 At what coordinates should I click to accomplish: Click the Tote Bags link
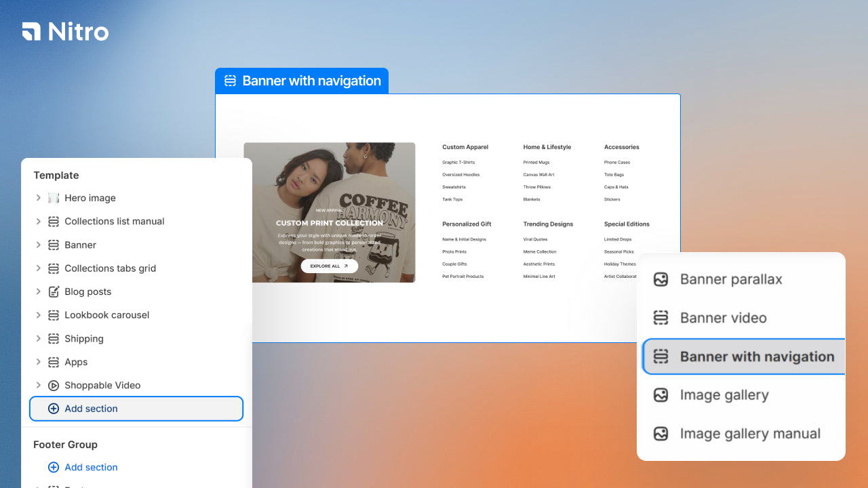pos(614,175)
